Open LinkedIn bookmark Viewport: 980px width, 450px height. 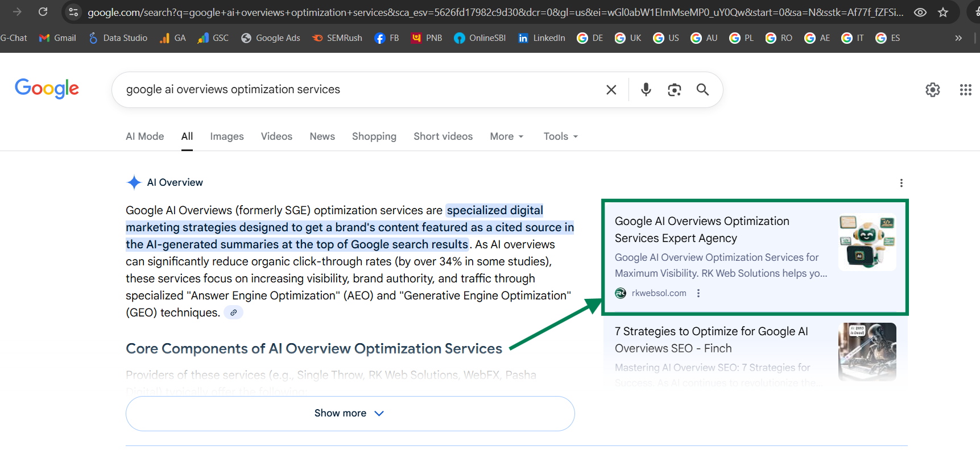(541, 38)
